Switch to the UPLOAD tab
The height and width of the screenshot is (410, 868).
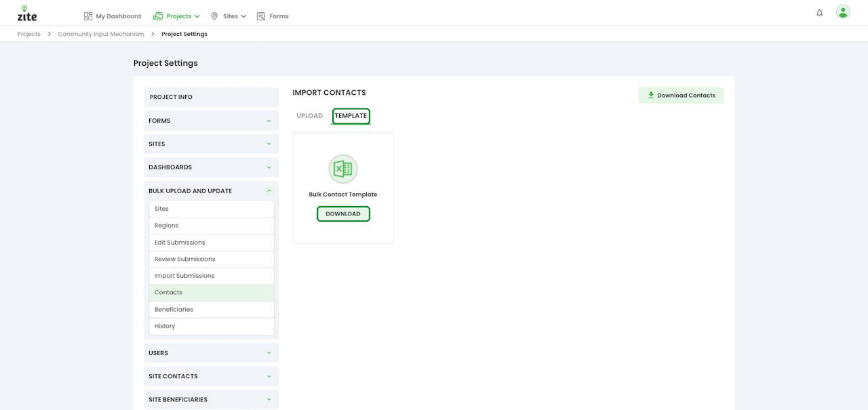(309, 116)
